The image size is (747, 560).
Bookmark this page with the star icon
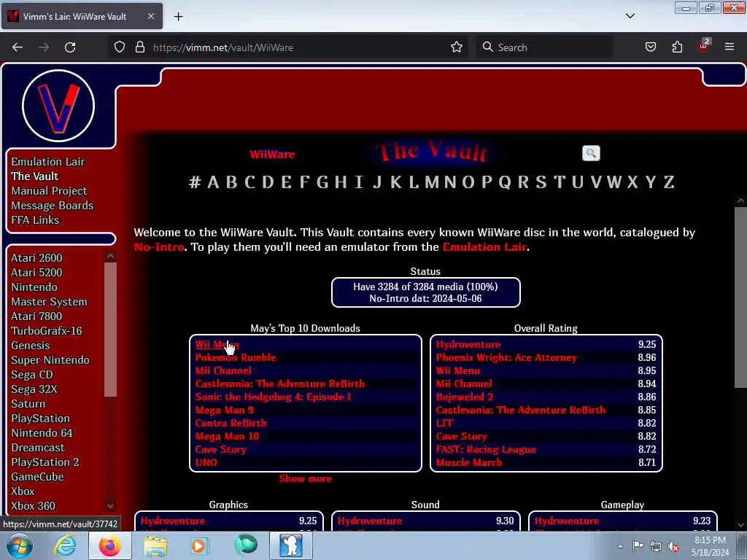point(457,47)
